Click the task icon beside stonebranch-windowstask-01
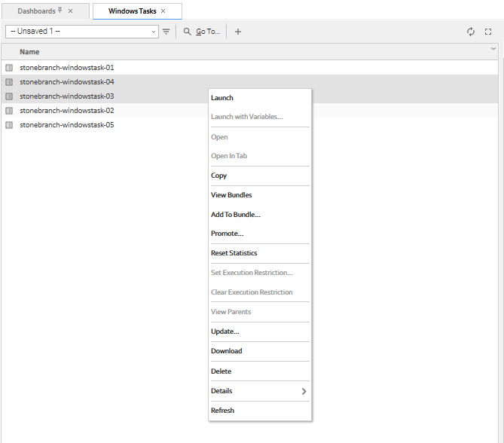This screenshot has height=443, width=504. tap(9, 68)
